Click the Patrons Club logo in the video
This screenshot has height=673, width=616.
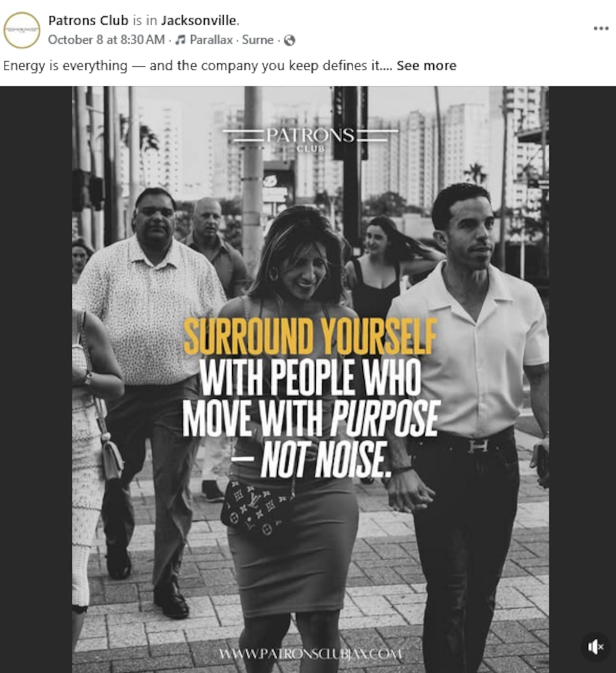(311, 139)
